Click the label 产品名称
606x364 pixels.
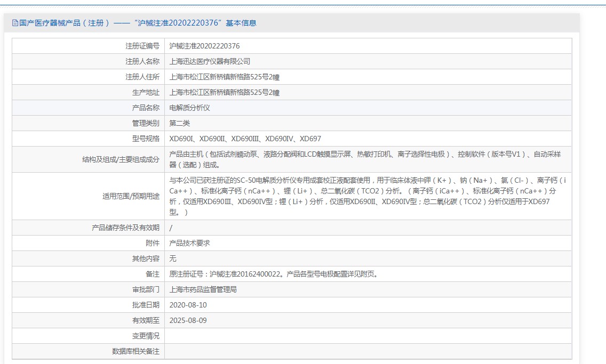(x=146, y=108)
